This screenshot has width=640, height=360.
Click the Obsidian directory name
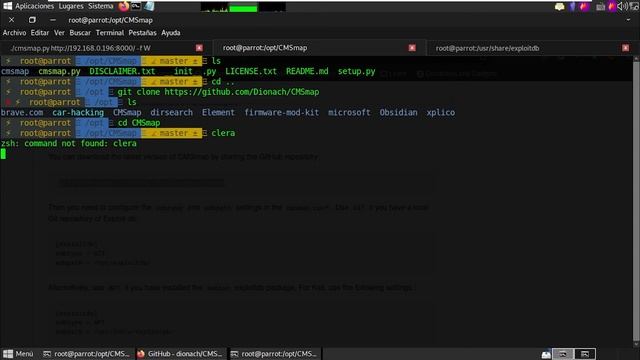click(398, 113)
